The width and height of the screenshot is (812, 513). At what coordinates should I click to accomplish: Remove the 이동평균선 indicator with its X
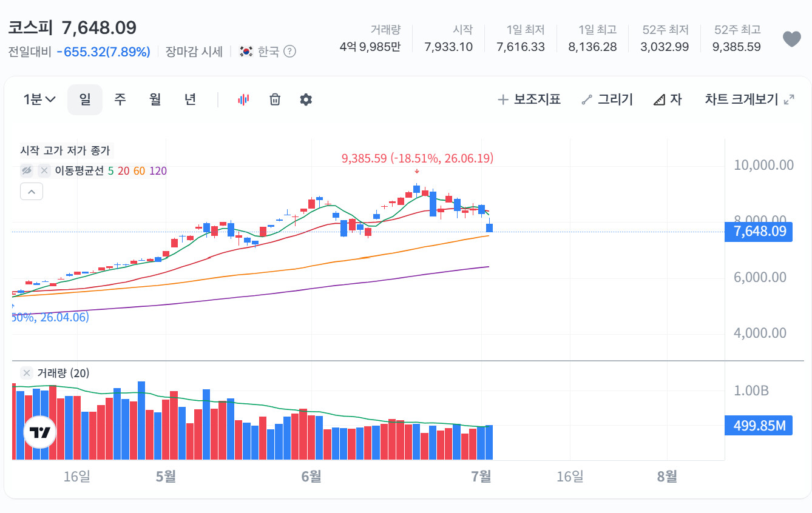coord(44,170)
